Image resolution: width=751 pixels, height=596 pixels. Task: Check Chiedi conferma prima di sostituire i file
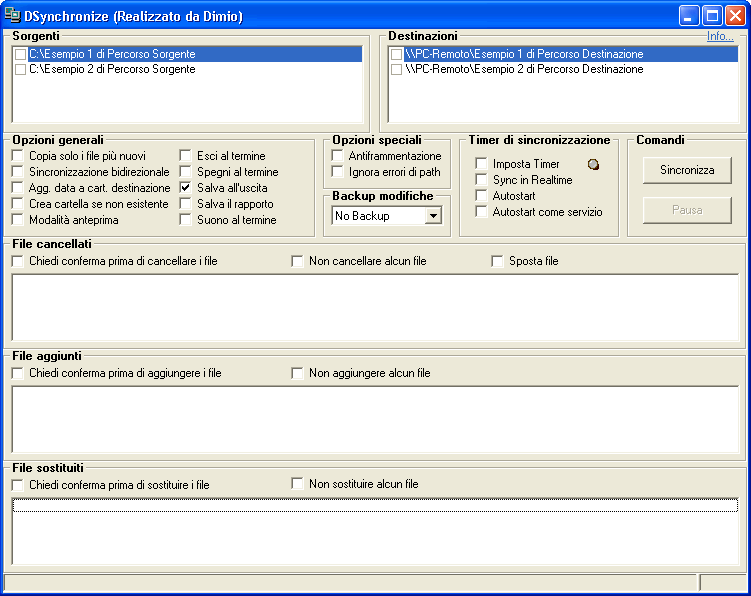(18, 485)
